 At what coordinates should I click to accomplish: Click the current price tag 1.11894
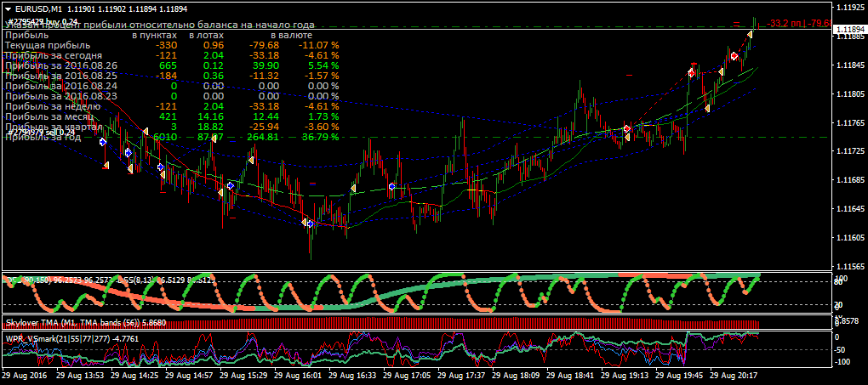pos(850,29)
